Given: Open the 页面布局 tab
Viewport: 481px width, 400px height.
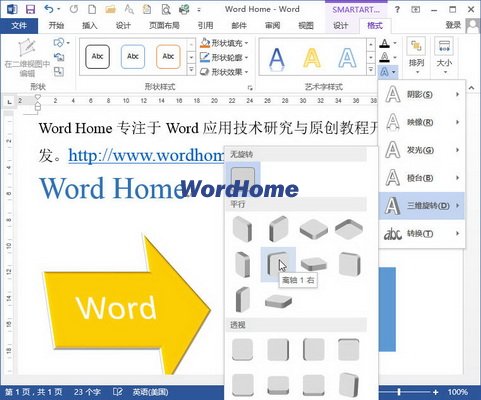Looking at the screenshot, I should coord(164,25).
